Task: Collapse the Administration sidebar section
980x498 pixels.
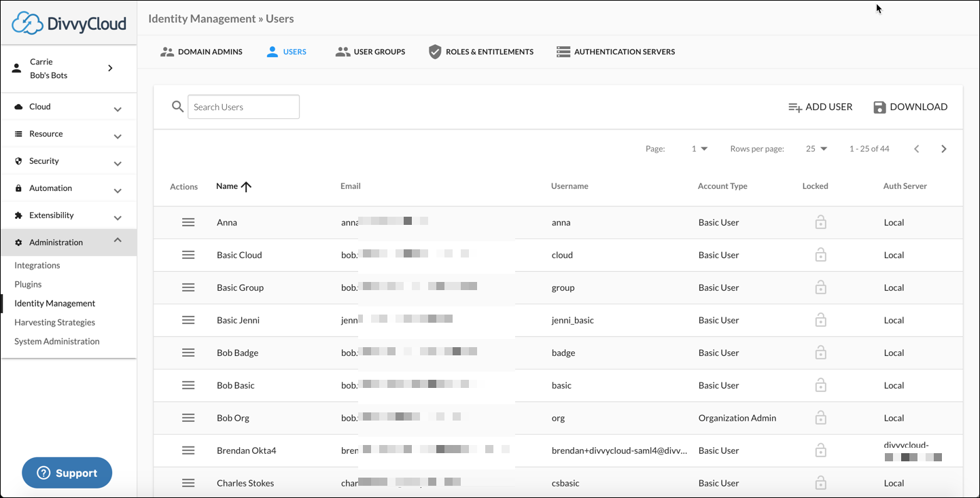Action: tap(69, 243)
